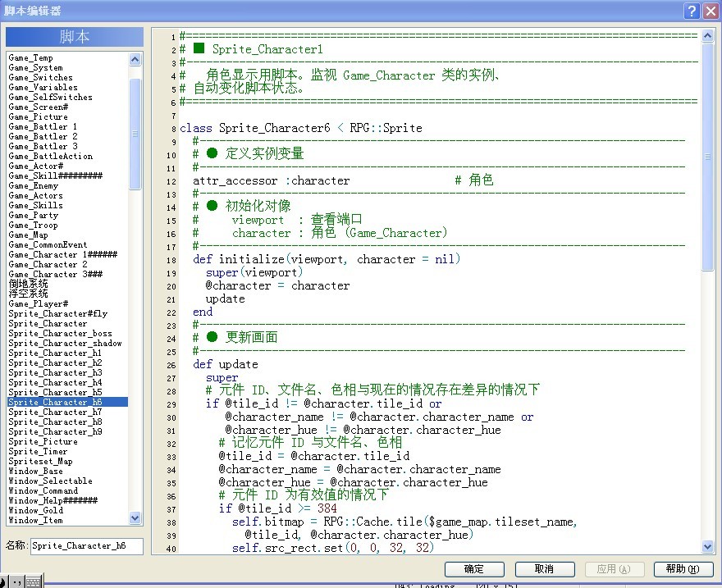722x588 pixels.
Task: Click the script list scroll-down arrow
Action: tap(135, 517)
